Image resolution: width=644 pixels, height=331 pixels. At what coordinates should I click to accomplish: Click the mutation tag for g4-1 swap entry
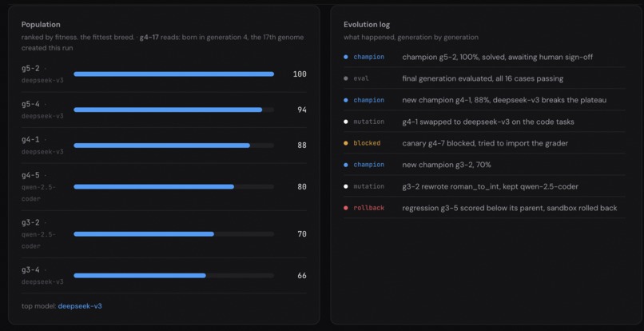tap(369, 122)
